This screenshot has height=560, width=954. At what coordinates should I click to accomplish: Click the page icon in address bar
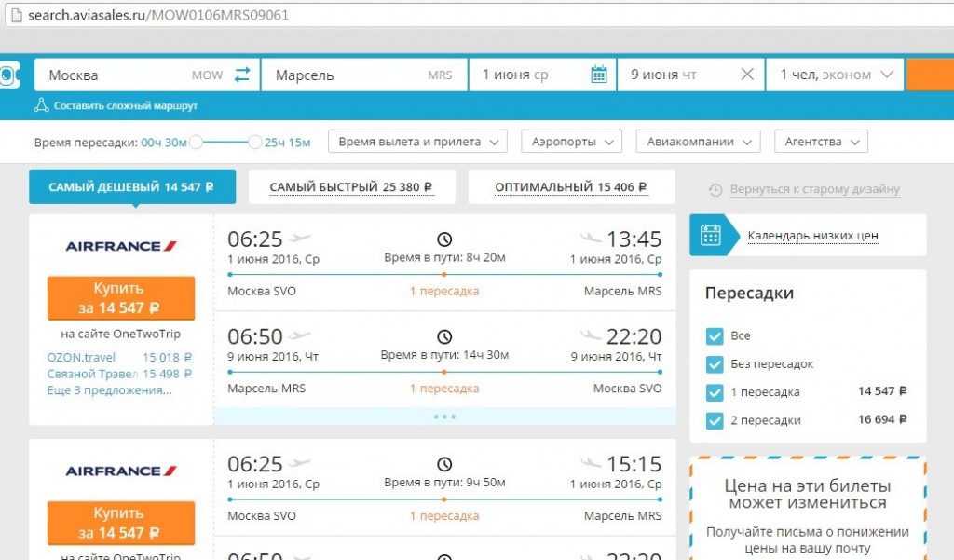coord(17,15)
